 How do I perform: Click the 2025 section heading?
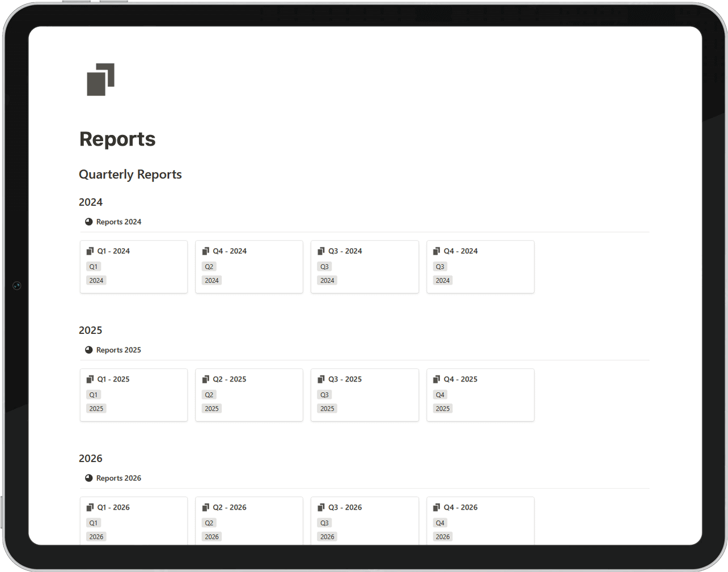91,331
